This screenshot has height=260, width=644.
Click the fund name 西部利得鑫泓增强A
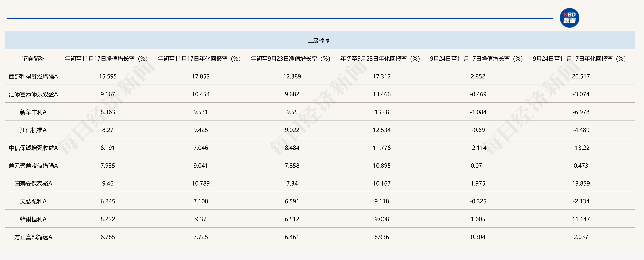coord(33,76)
